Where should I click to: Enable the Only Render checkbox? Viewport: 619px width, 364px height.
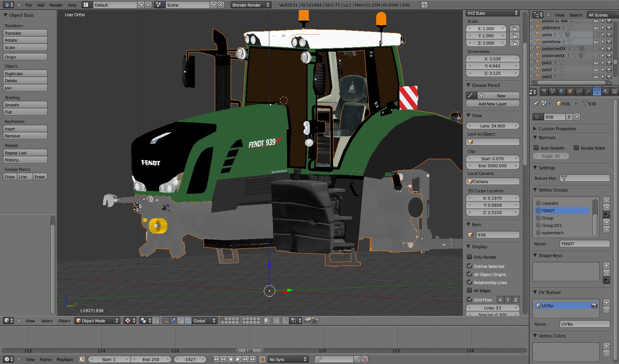point(469,257)
